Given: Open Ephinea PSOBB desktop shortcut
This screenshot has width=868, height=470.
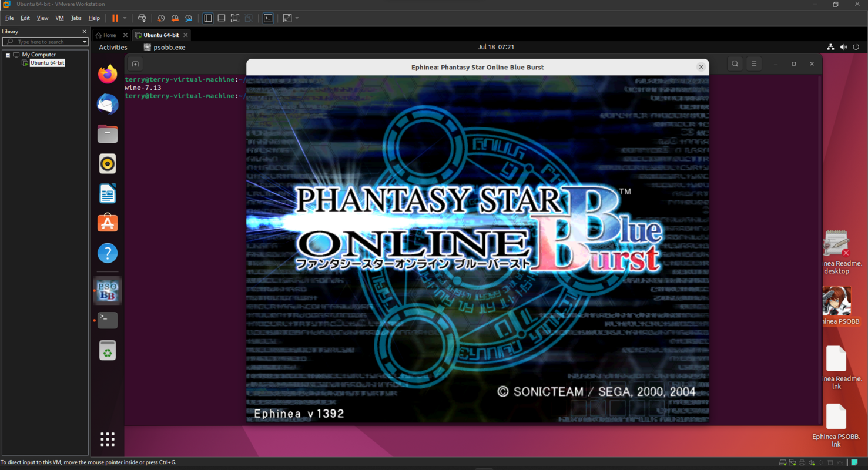Looking at the screenshot, I should (836, 305).
